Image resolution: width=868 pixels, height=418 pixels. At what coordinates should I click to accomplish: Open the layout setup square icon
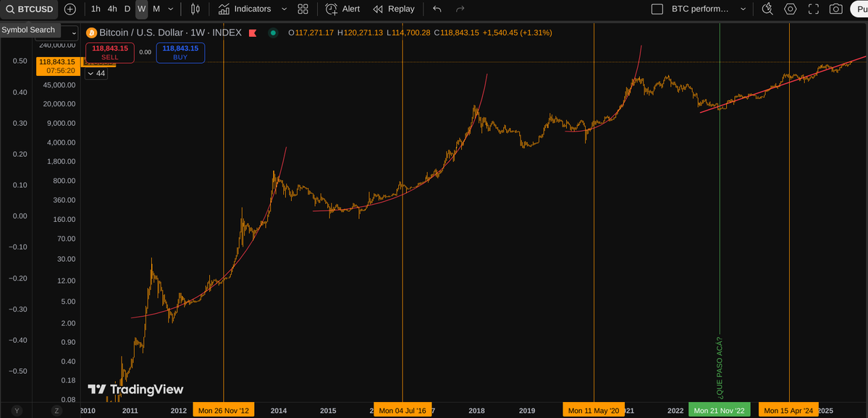tap(657, 9)
